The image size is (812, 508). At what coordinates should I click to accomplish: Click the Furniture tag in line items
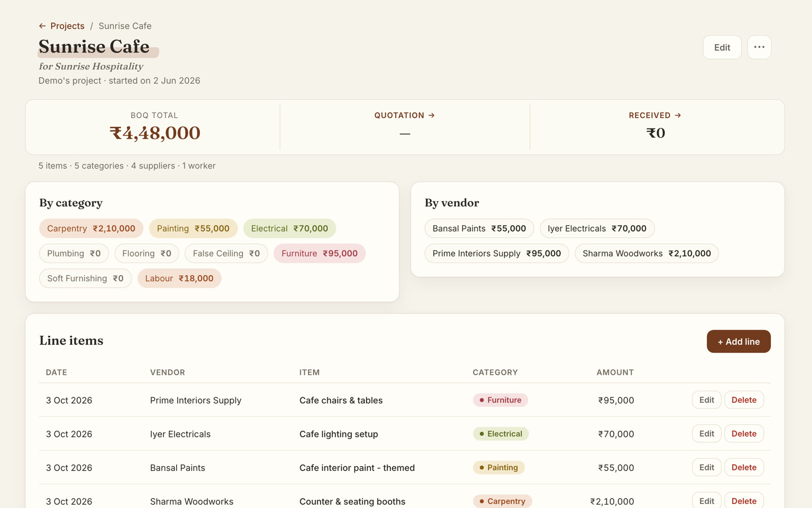point(500,400)
